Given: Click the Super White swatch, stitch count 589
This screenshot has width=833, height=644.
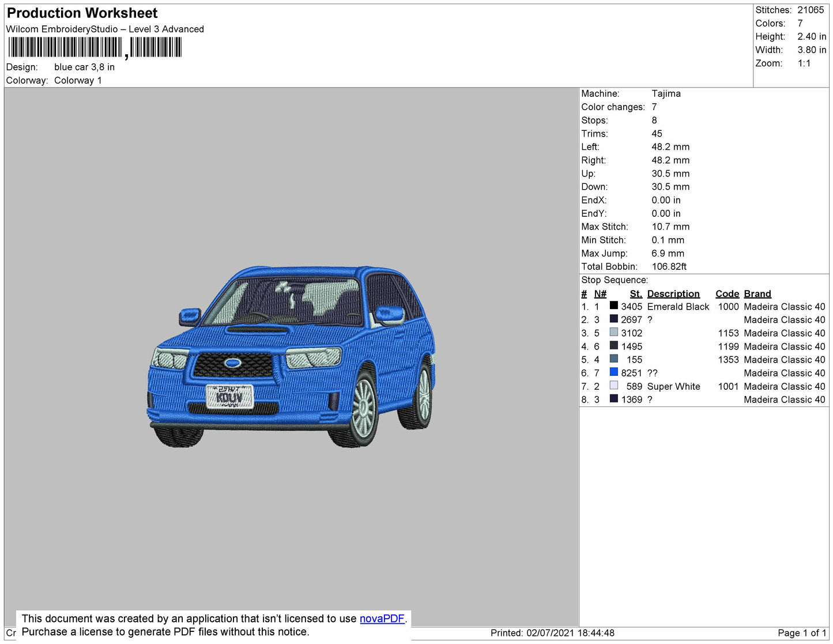Looking at the screenshot, I should pos(614,385).
